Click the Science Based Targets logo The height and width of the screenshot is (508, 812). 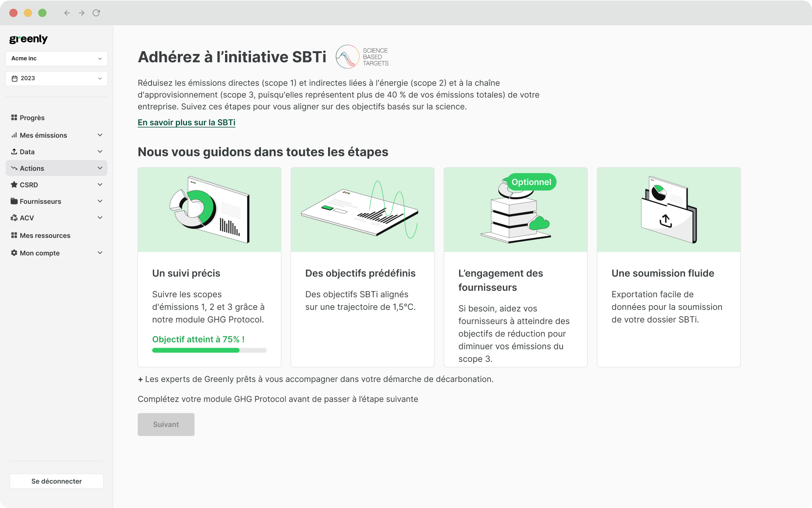click(362, 57)
